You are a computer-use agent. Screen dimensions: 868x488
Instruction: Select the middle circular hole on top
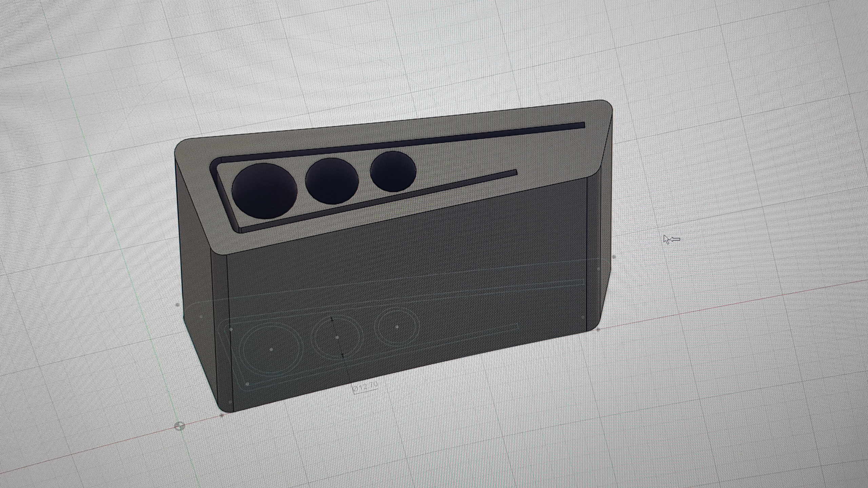(x=332, y=181)
